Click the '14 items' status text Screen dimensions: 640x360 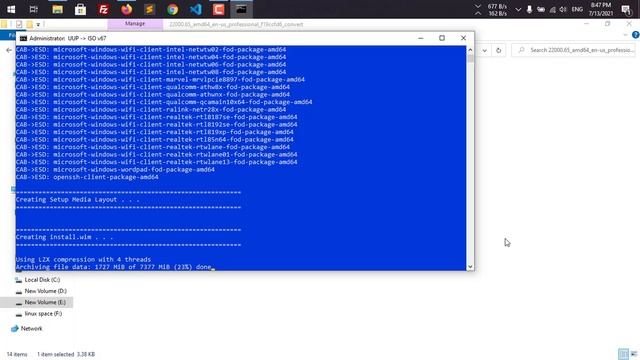tap(17, 354)
